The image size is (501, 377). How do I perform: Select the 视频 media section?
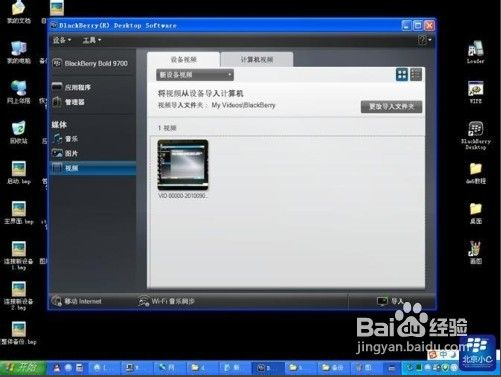tap(93, 168)
